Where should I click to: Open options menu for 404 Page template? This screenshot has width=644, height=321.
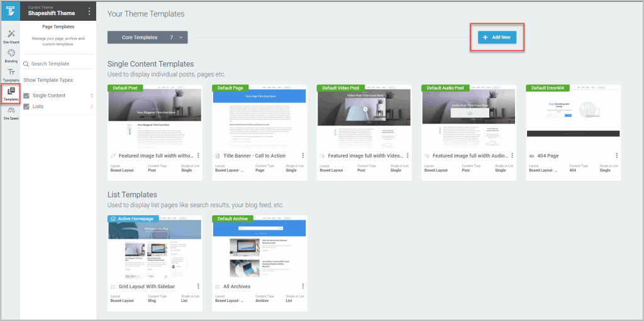point(616,155)
